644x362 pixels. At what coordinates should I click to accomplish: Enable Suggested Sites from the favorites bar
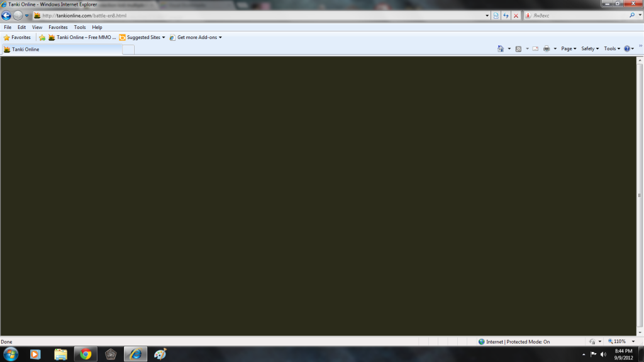pos(142,37)
